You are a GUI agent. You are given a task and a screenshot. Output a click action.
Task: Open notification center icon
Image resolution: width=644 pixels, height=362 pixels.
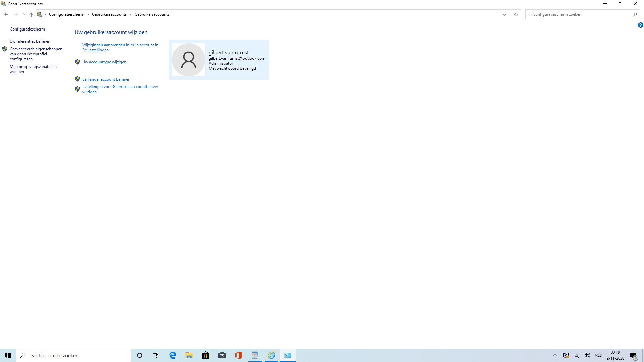pos(633,355)
